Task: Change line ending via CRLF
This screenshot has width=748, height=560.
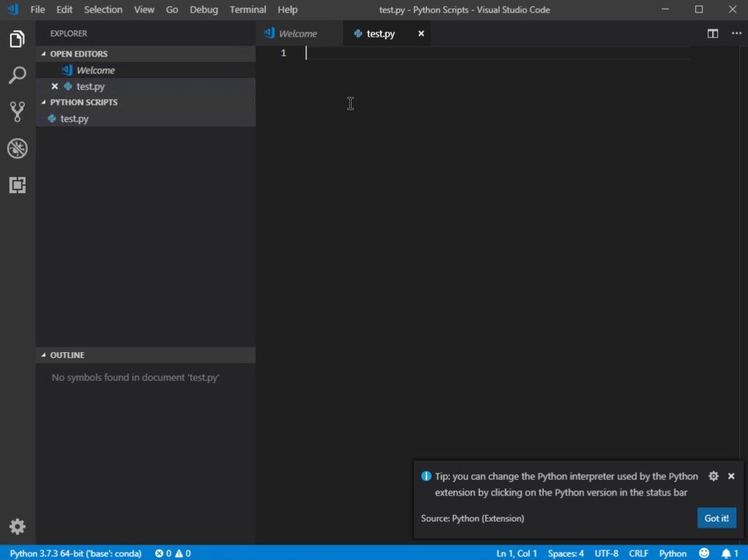Action: pyautogui.click(x=639, y=553)
